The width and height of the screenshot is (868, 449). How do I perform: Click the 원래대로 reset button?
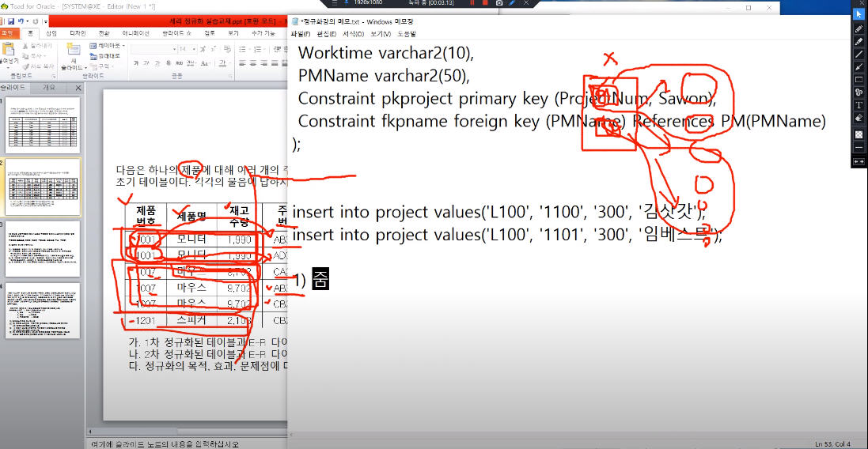coord(104,56)
